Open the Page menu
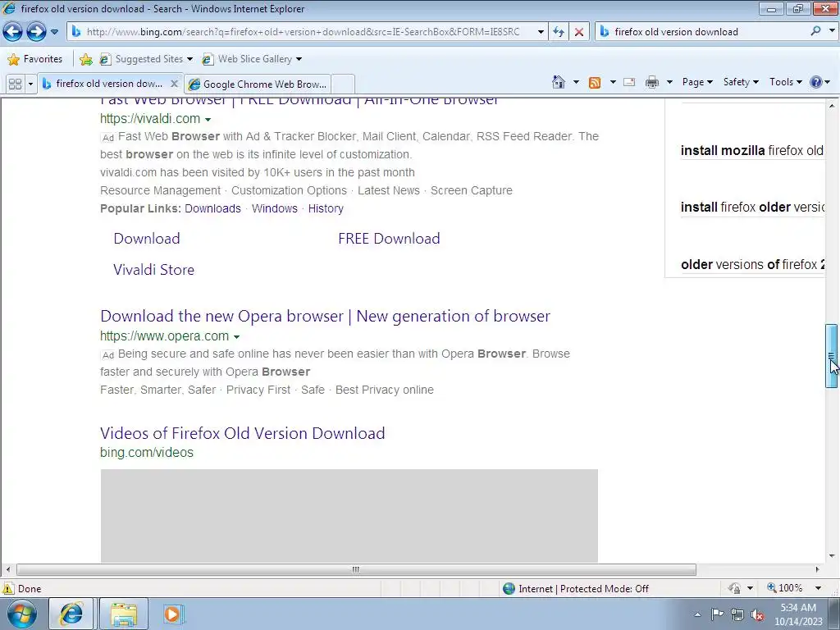This screenshot has width=840, height=630. [697, 82]
